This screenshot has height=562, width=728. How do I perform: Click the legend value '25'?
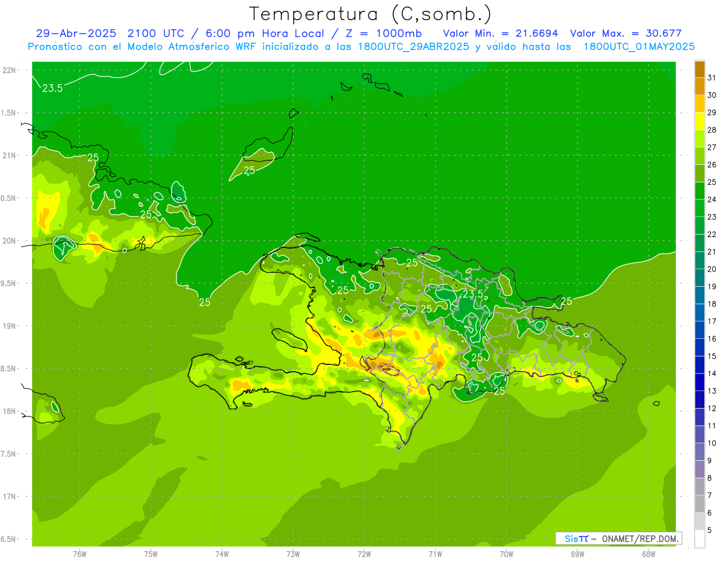click(x=712, y=182)
